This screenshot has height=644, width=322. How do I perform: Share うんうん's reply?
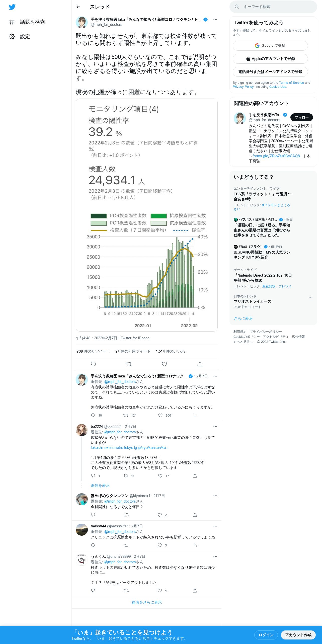pos(195,591)
